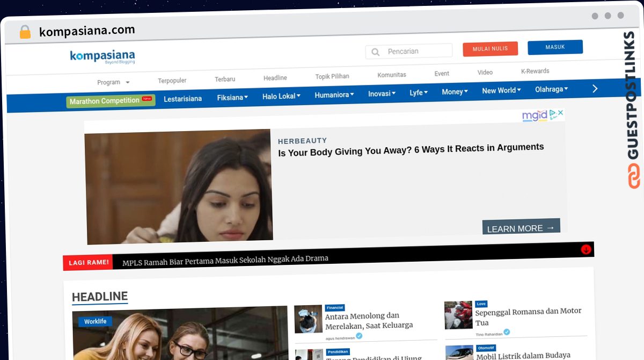The image size is (644, 360).
Task: Expand more categories with the right chevron arrow
Action: tap(595, 88)
